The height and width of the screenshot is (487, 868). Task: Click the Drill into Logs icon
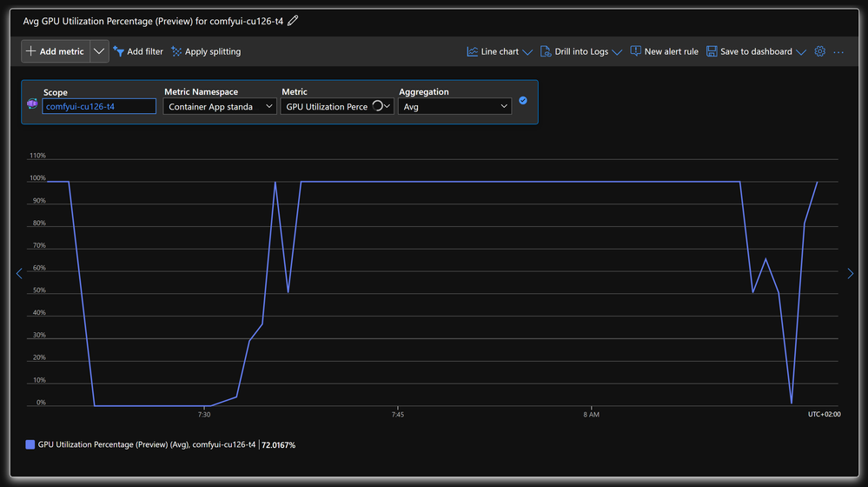(546, 51)
